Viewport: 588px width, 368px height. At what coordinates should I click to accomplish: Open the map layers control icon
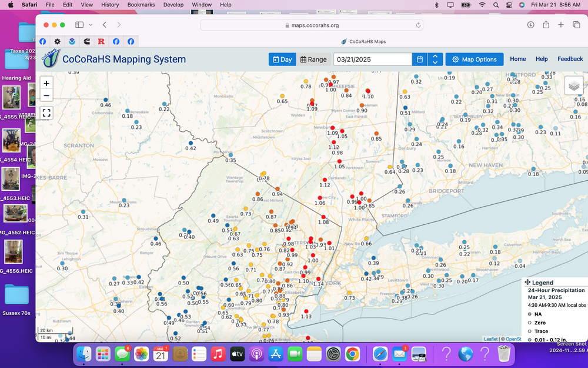[574, 86]
